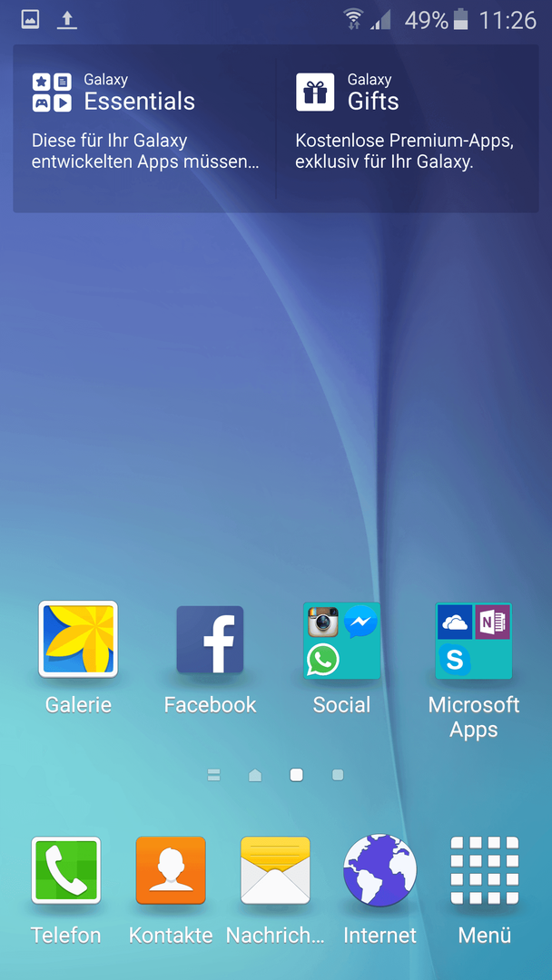Screen dimensions: 552x980
Task: Tap the battery icon in status bar
Action: (460, 19)
